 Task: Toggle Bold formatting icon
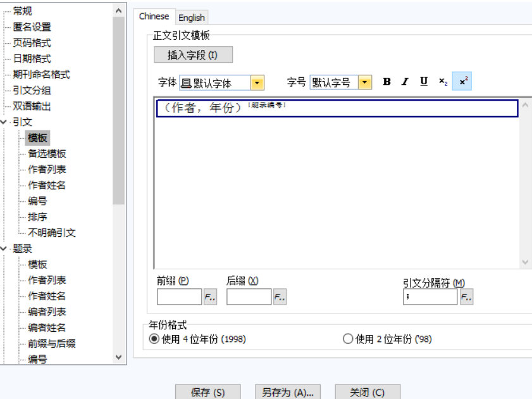point(387,82)
